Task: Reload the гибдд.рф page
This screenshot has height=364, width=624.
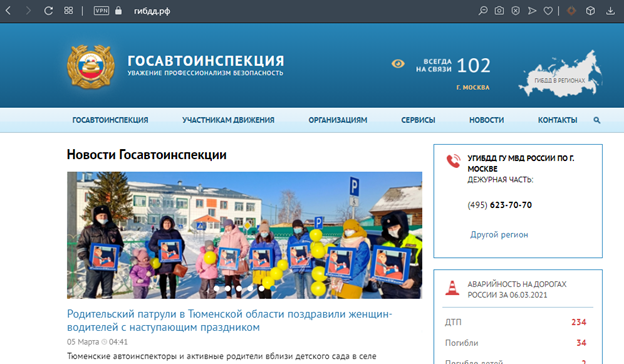Action: (49, 11)
